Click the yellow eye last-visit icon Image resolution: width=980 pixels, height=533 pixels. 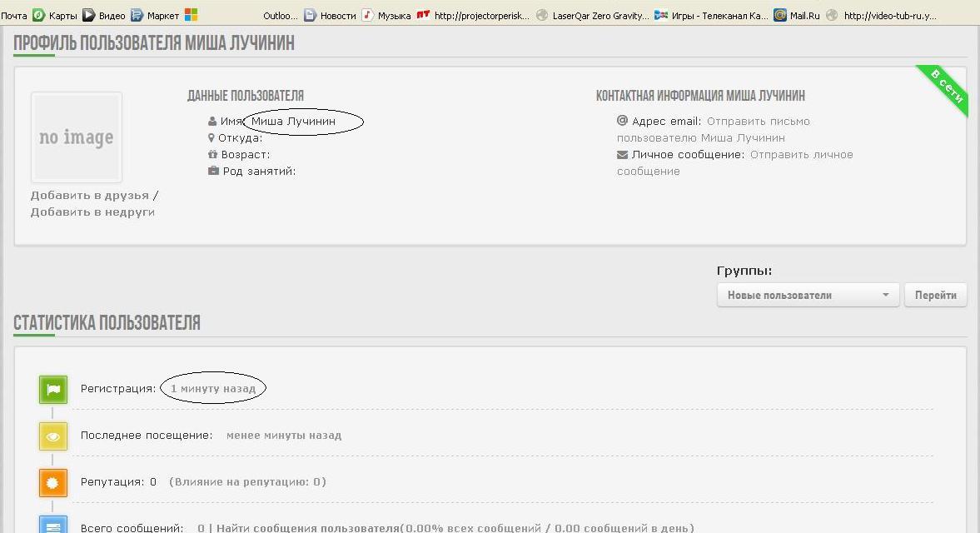pyautogui.click(x=53, y=436)
